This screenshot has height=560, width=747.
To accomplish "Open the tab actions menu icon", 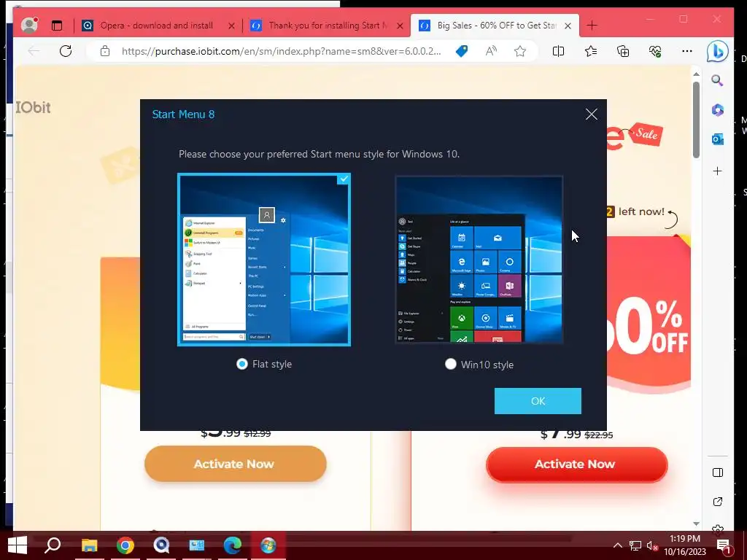I will coord(57,26).
